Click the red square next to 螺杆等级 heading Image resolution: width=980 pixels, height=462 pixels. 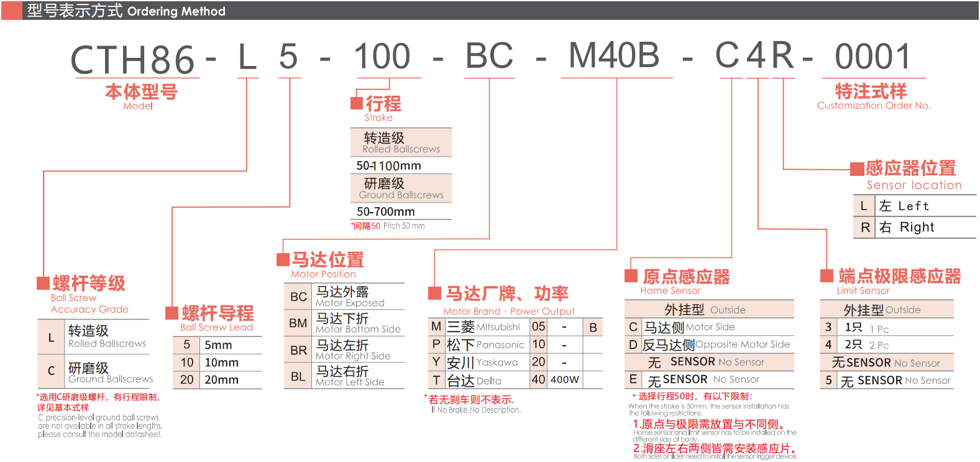click(x=43, y=284)
